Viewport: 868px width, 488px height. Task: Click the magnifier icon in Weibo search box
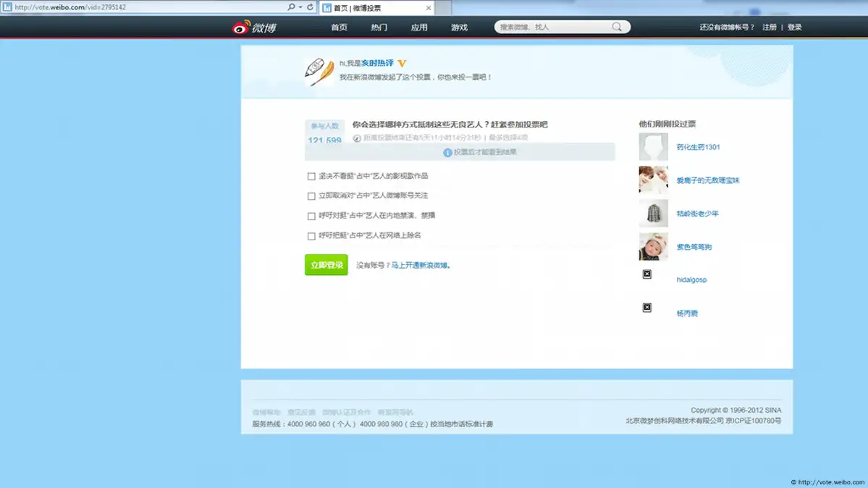pyautogui.click(x=617, y=27)
